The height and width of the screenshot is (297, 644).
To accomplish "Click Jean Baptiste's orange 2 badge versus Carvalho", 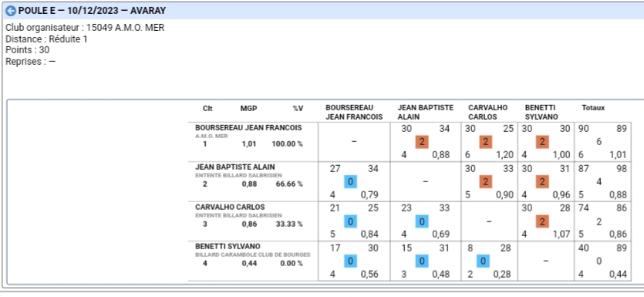I will pyautogui.click(x=485, y=182).
